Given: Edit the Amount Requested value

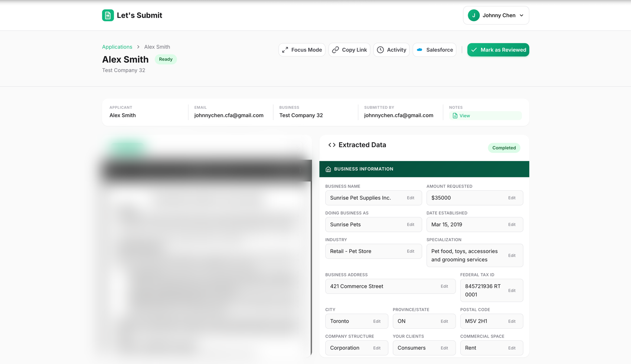Looking at the screenshot, I should tap(512, 198).
